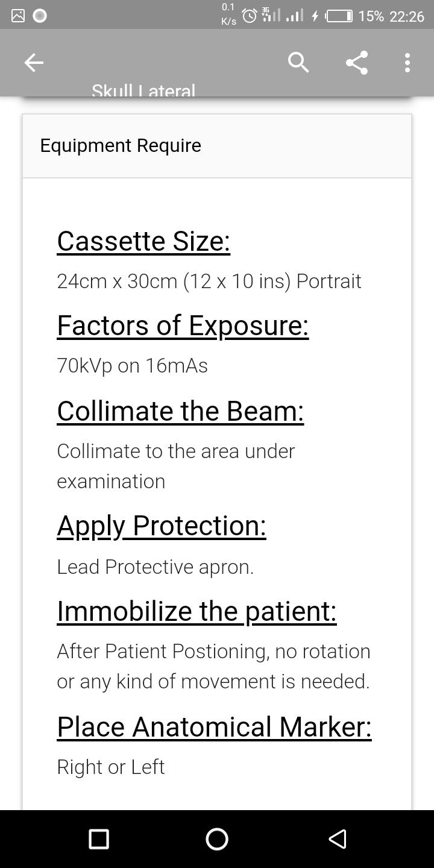Viewport: 434px width, 868px height.
Task: Tap the 70kVp on 16mAs text
Action: point(132,365)
